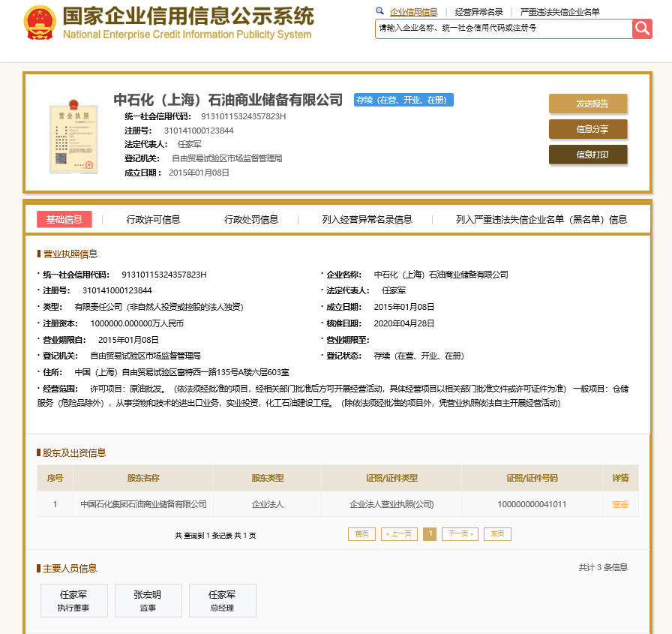Click the 证照/证件类型 column header

click(391, 478)
